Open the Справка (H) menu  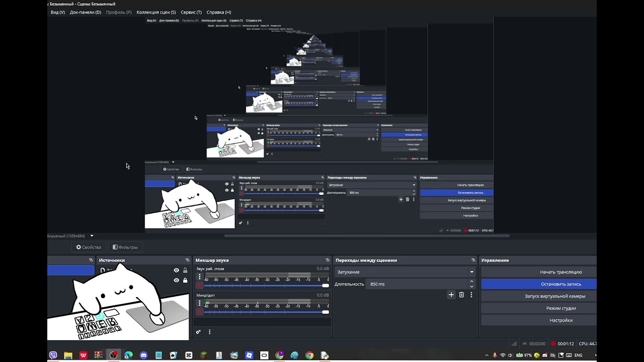point(219,12)
